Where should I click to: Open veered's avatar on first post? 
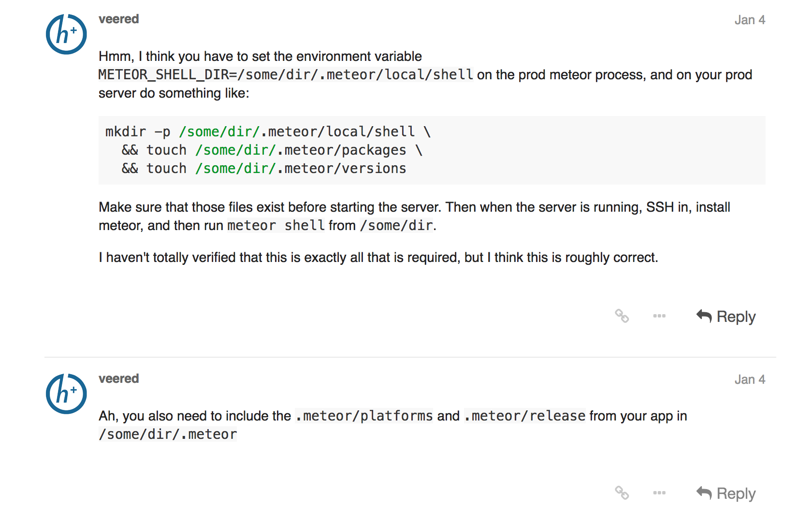click(66, 34)
